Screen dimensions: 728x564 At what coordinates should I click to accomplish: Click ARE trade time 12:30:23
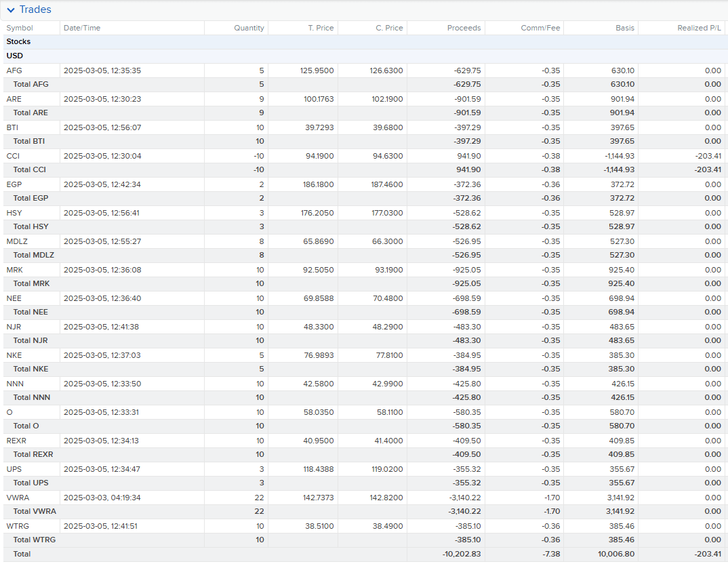102,99
